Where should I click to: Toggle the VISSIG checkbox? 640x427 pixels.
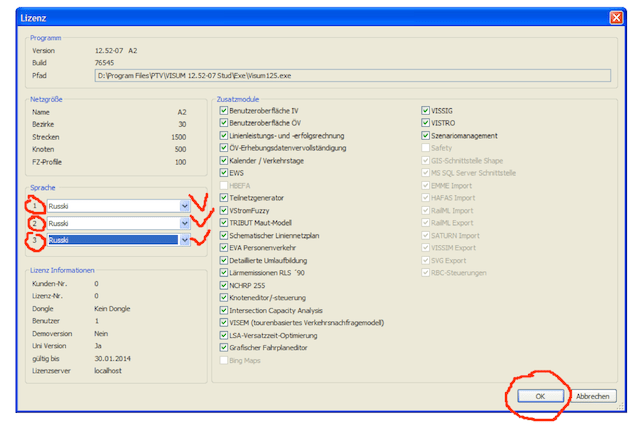425,110
